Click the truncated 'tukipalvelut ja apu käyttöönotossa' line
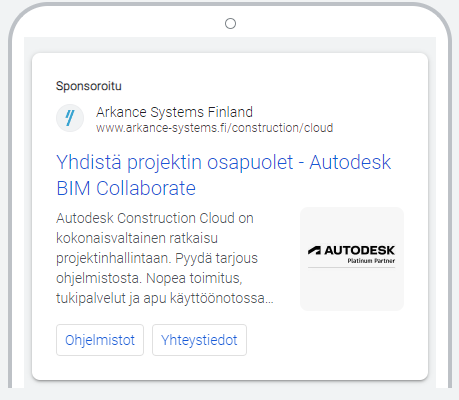The image size is (459, 400). tap(165, 298)
